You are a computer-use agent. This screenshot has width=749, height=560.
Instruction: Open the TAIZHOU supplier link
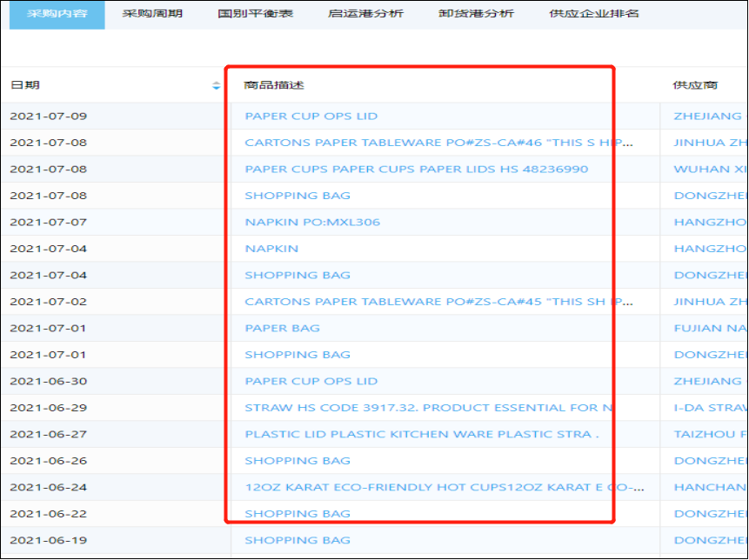tap(711, 435)
